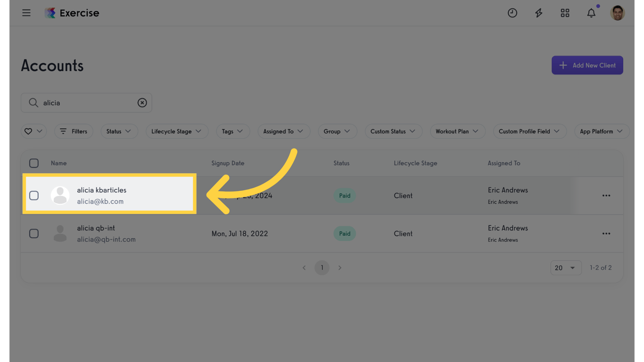
Task: Select all accounts checkbox in header
Action: (34, 163)
